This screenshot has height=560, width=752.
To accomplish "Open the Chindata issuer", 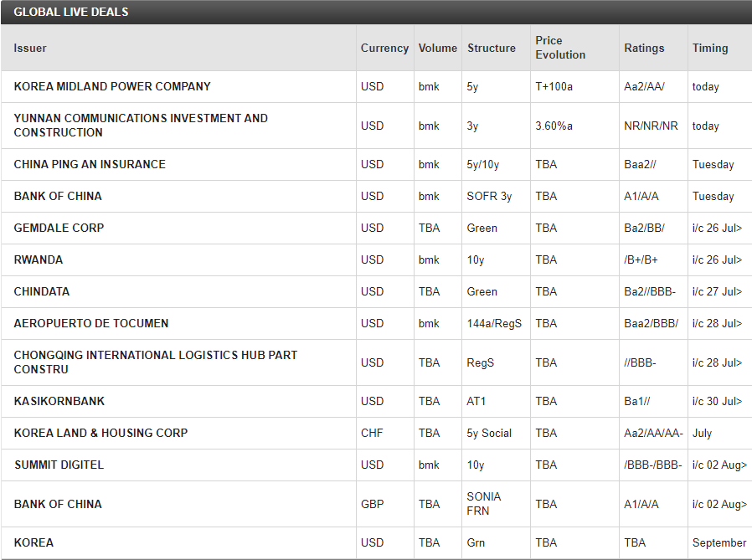I will (41, 291).
